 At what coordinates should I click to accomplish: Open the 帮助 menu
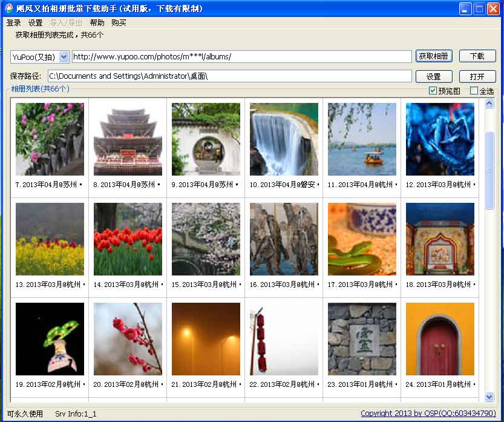(x=97, y=23)
